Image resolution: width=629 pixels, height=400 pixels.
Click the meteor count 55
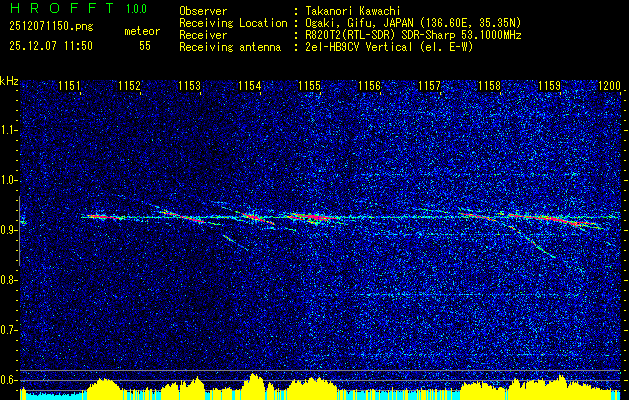pyautogui.click(x=145, y=46)
